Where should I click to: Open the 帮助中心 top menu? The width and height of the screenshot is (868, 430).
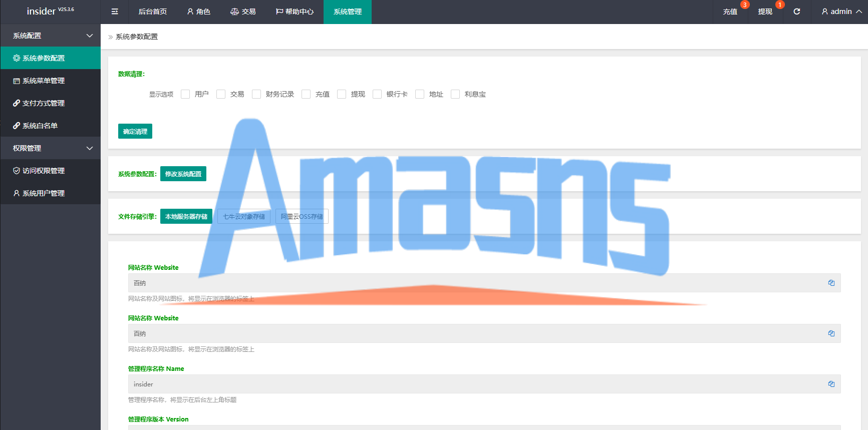click(x=295, y=12)
